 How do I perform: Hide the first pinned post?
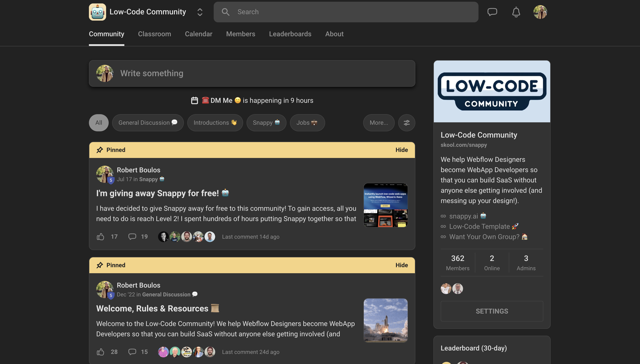coord(401,150)
